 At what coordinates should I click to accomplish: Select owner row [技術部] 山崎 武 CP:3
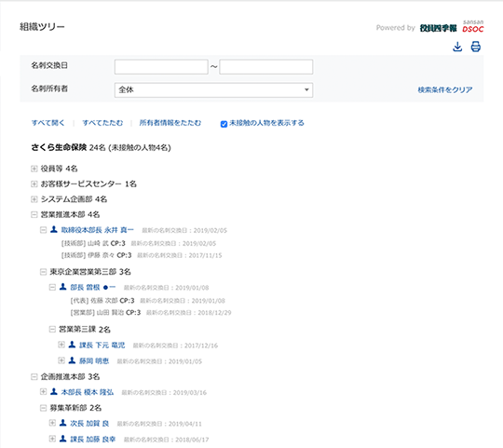139,244
